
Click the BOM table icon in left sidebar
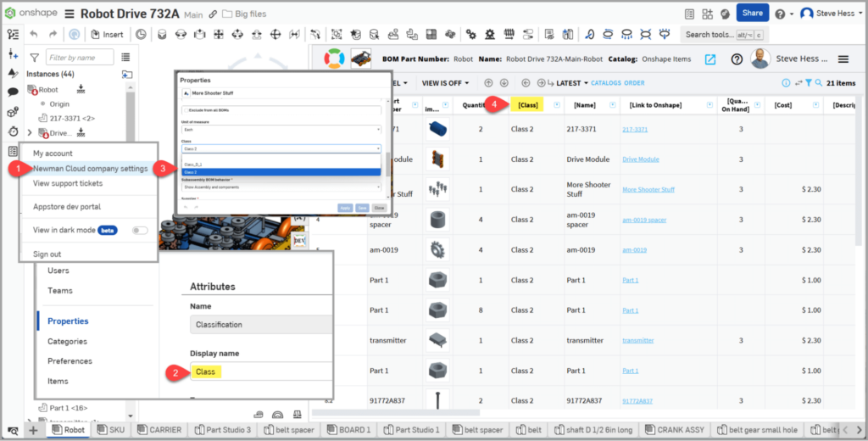[x=13, y=151]
